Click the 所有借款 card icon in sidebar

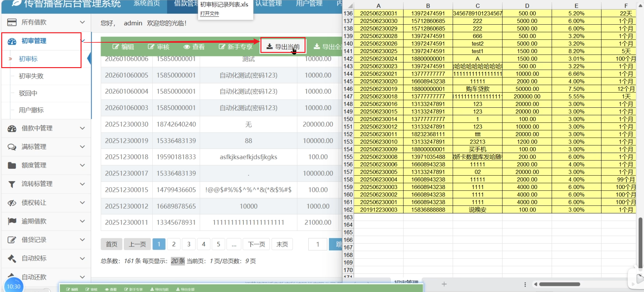(x=12, y=22)
